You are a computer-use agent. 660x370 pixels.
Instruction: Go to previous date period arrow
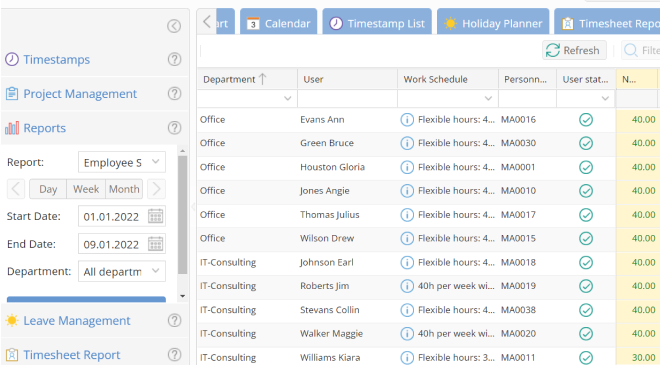16,189
